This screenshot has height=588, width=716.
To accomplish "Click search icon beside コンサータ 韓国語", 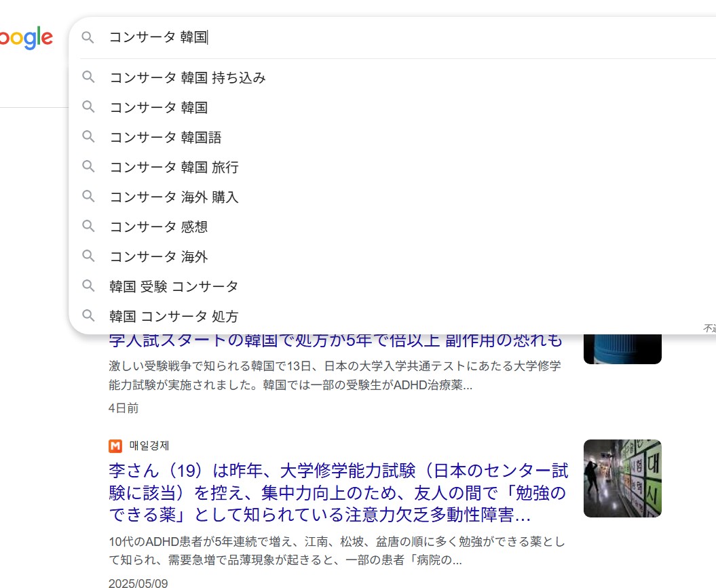I will tap(88, 137).
